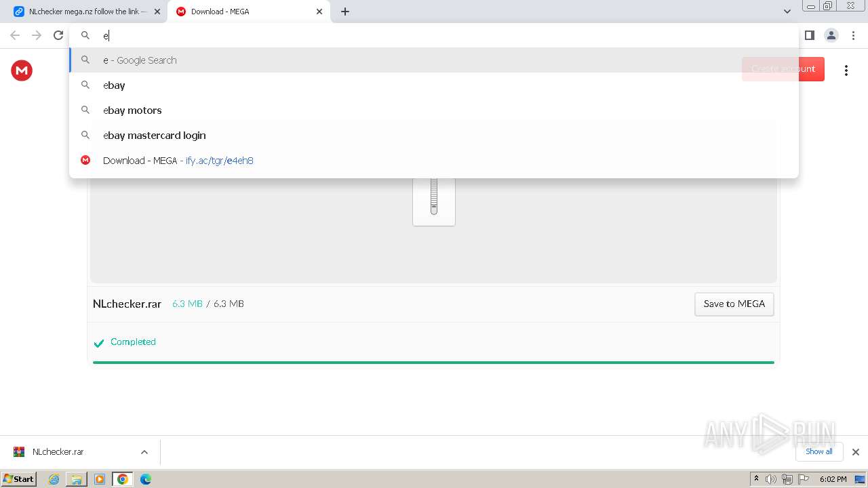Click the 6.3 MB downloaded size text
The width and height of the screenshot is (868, 488).
pyautogui.click(x=187, y=304)
